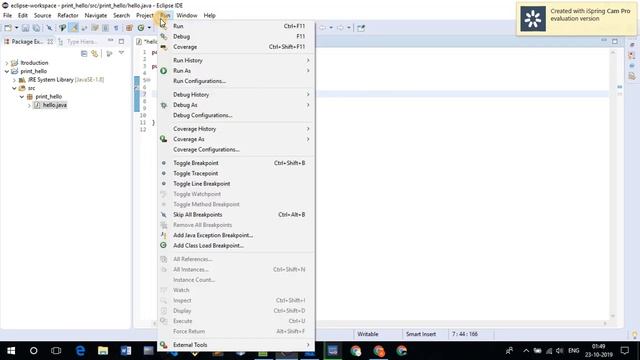Select hello.java in the Package Explorer
640x360 pixels.
click(55, 105)
